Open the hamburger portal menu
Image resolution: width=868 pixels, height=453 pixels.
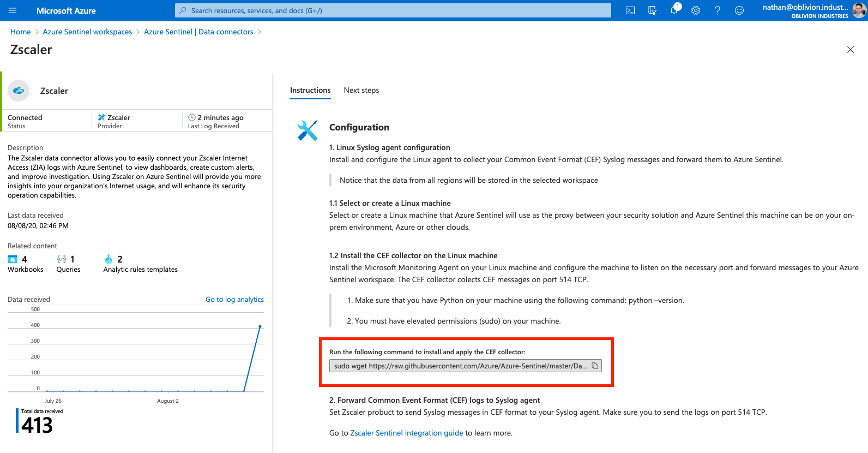click(x=13, y=10)
